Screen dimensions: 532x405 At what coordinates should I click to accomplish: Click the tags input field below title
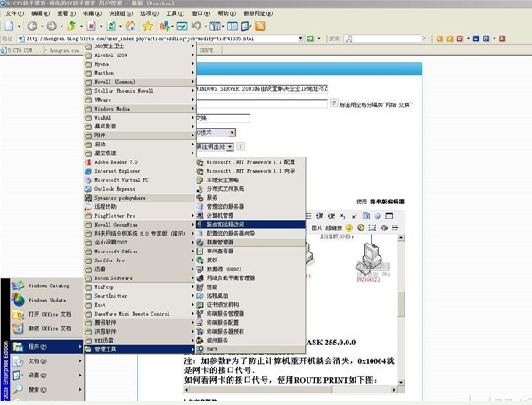click(x=262, y=103)
